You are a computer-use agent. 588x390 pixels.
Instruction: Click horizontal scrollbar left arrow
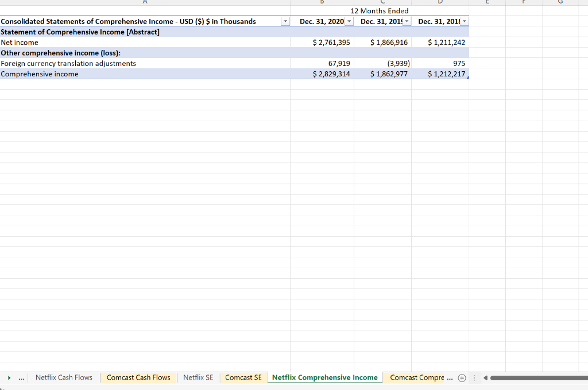[x=485, y=378]
